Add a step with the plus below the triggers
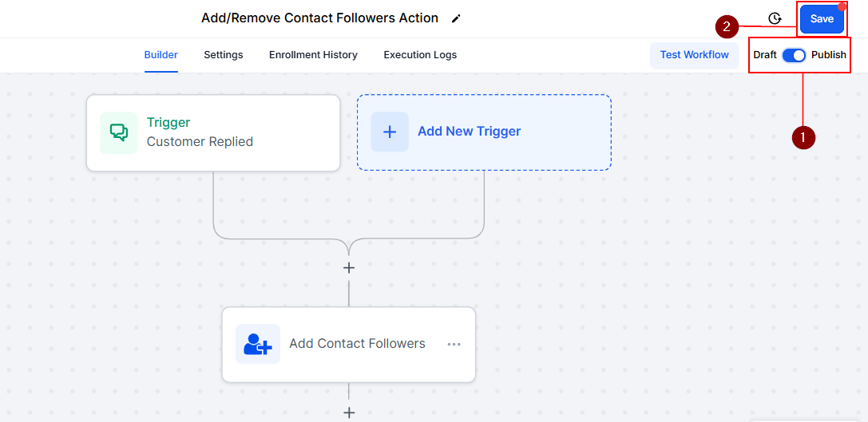This screenshot has width=868, height=422. tap(349, 268)
